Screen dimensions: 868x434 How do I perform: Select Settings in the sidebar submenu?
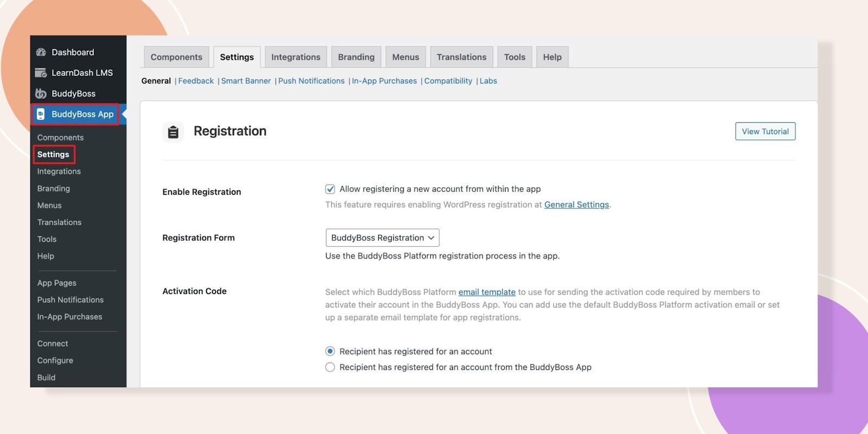[x=53, y=154]
